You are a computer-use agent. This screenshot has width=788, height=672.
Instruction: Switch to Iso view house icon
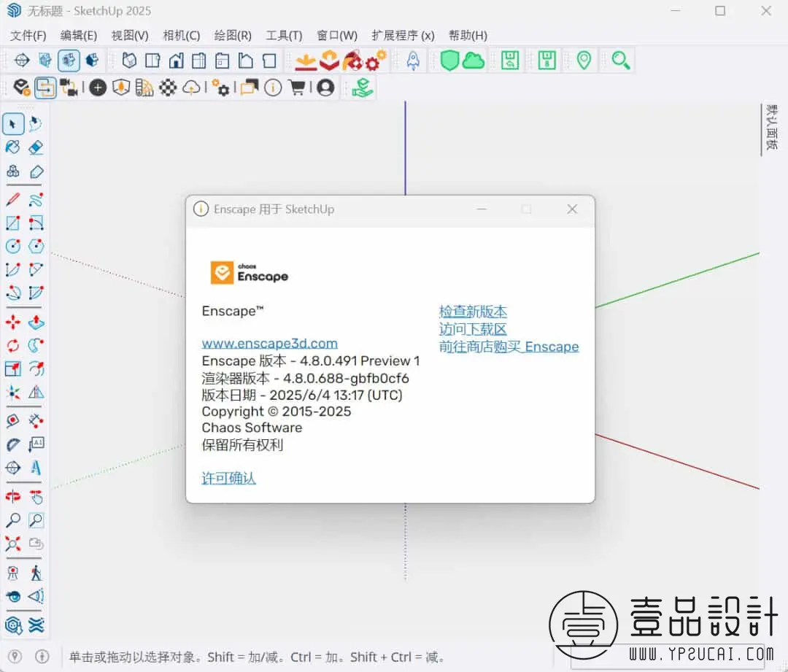(130, 61)
